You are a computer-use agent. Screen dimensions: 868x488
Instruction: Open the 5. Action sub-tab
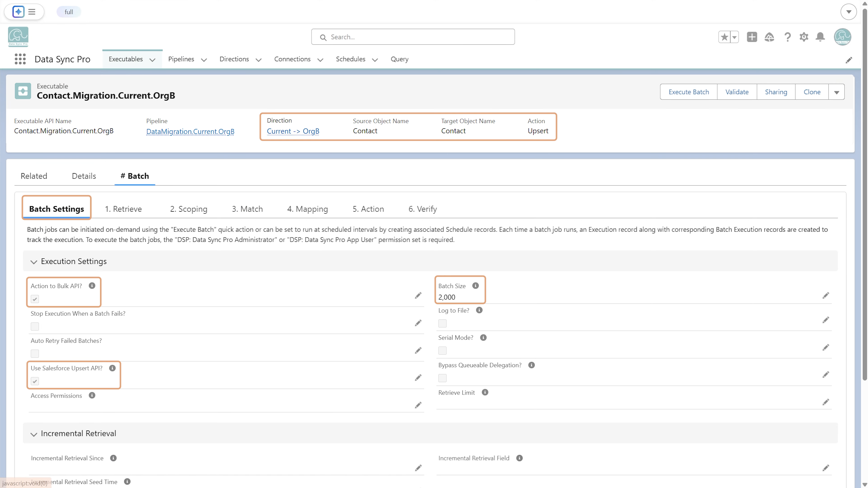coord(368,209)
